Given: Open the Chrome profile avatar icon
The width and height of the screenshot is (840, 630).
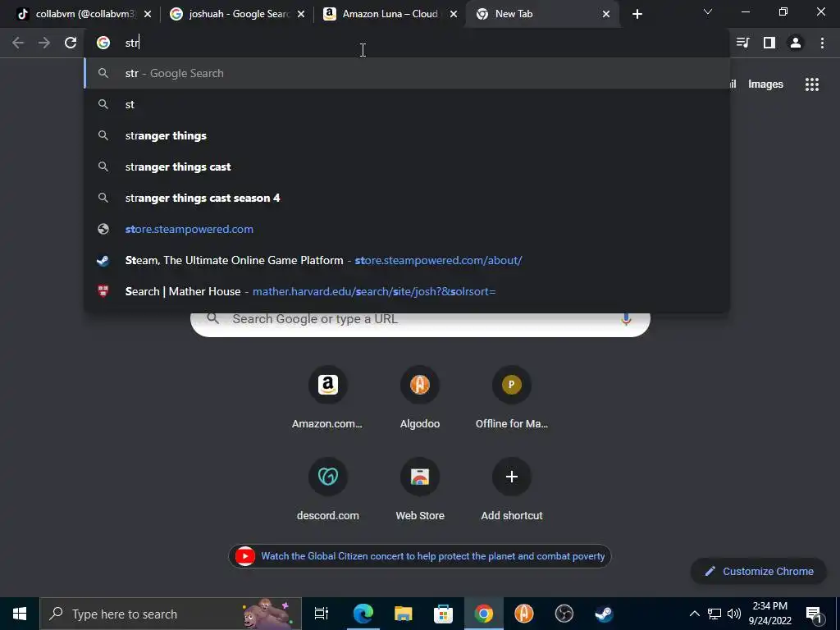Looking at the screenshot, I should (x=796, y=43).
